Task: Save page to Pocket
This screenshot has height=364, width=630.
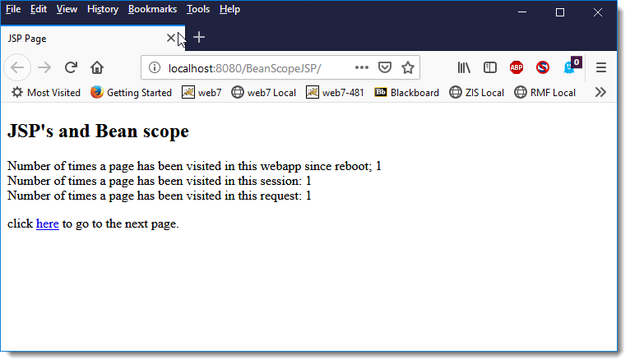Action: pyautogui.click(x=385, y=67)
